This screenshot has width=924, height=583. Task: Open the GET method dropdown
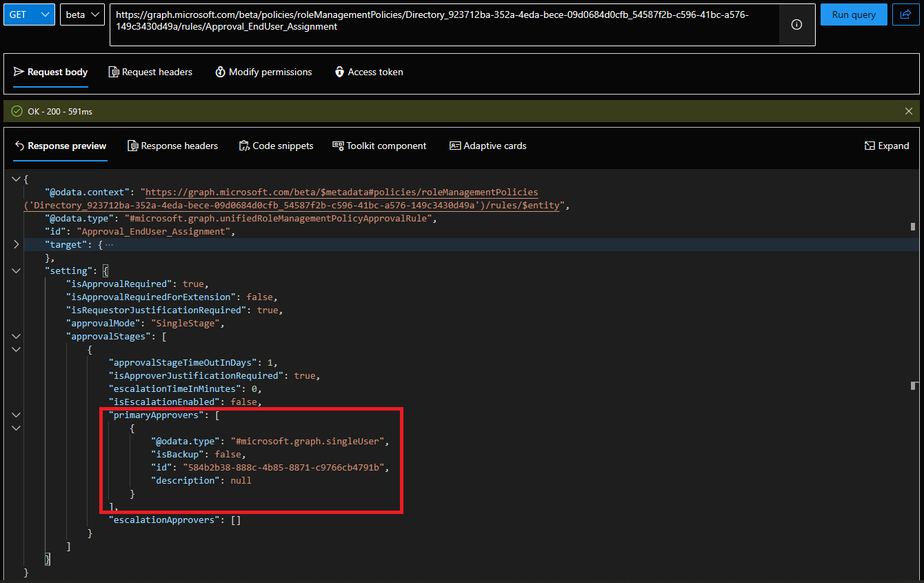tap(29, 14)
